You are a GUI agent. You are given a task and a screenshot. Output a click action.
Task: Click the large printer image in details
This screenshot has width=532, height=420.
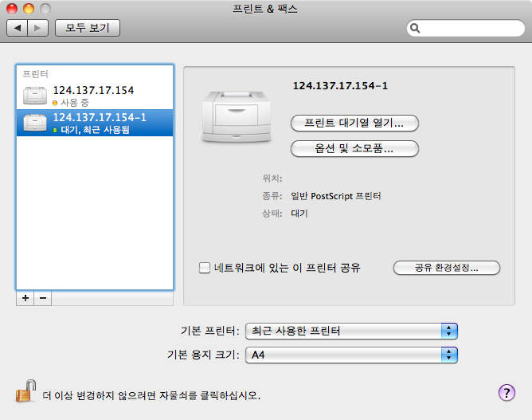pyautogui.click(x=237, y=116)
